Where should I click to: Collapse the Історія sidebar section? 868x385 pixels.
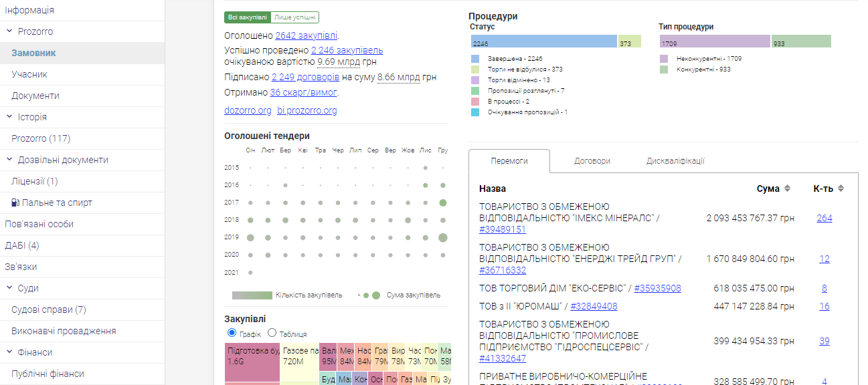coord(10,117)
